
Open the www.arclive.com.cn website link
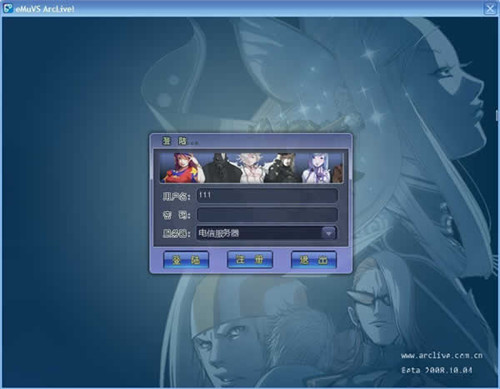(x=442, y=356)
